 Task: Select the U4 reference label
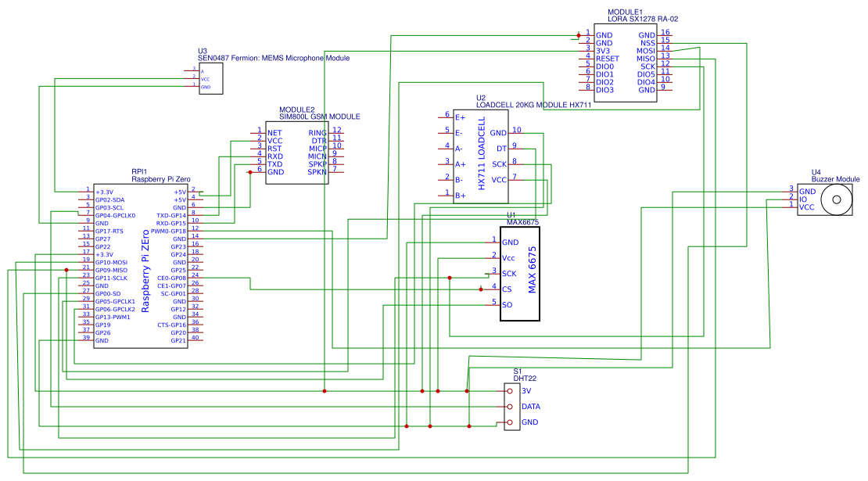coord(816,172)
